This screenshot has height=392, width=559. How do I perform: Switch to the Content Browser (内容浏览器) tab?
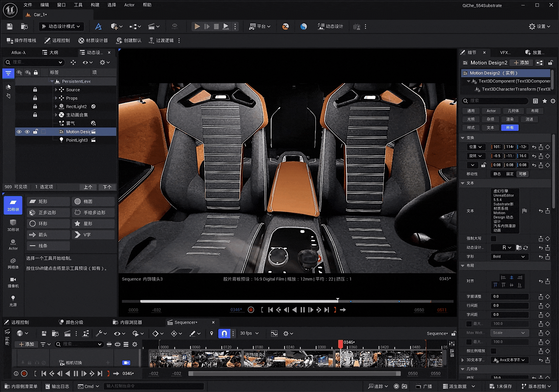coord(128,323)
